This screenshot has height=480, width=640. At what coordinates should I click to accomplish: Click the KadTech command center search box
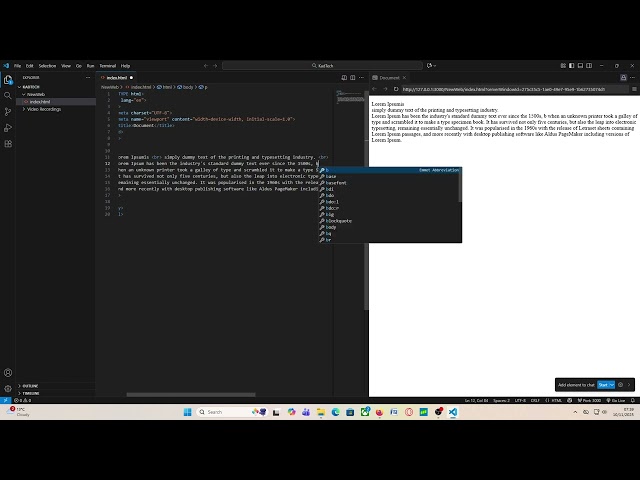[322, 66]
